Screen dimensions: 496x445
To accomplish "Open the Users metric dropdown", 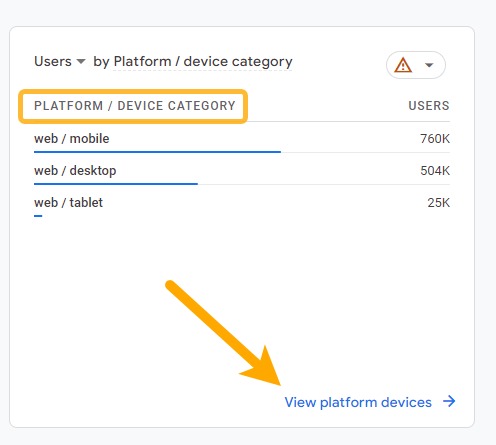I will click(x=60, y=62).
